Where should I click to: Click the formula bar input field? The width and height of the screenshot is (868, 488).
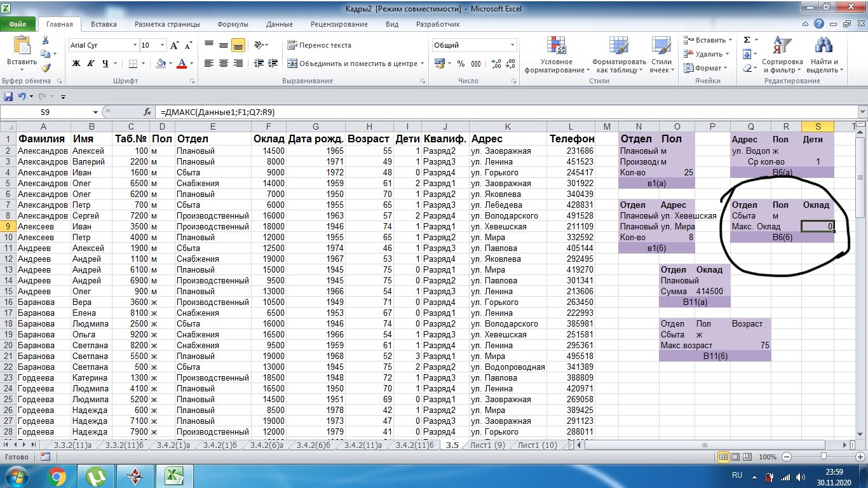pyautogui.click(x=506, y=112)
